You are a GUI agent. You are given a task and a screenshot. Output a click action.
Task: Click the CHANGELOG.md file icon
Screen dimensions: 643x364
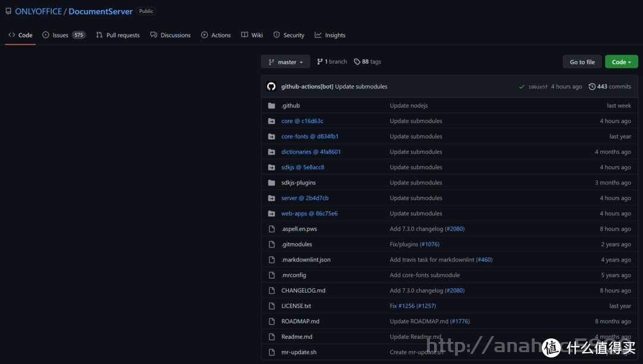271,291
